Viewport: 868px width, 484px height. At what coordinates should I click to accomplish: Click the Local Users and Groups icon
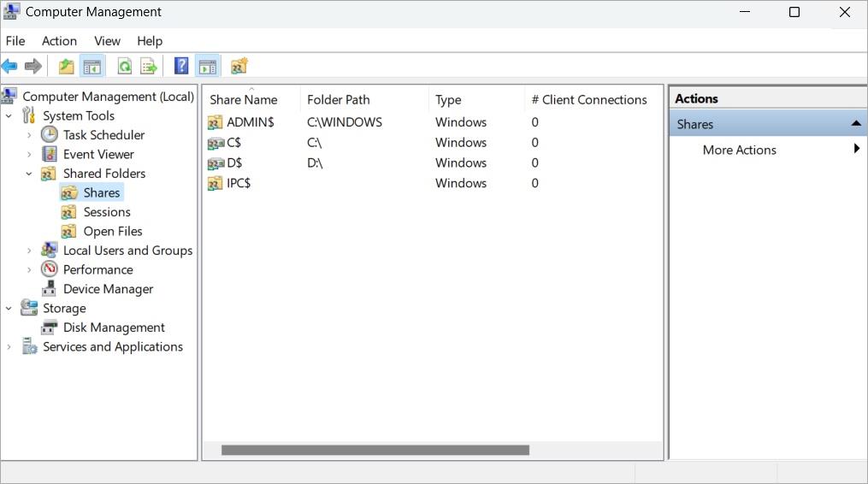point(50,251)
